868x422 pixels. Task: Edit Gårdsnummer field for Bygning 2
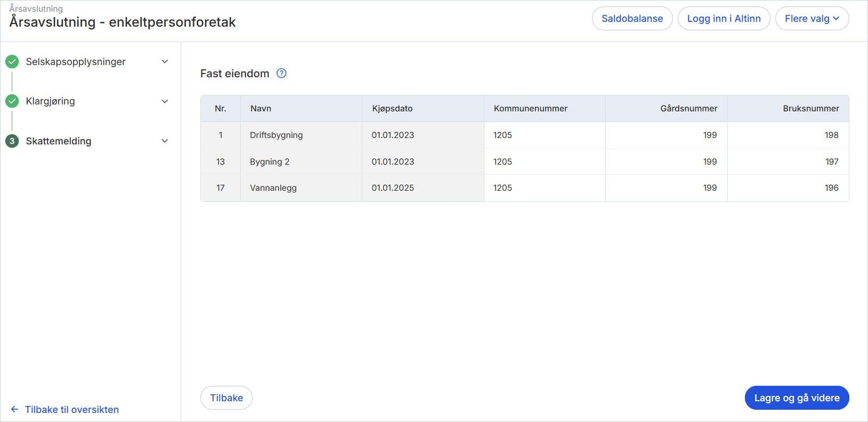point(666,162)
